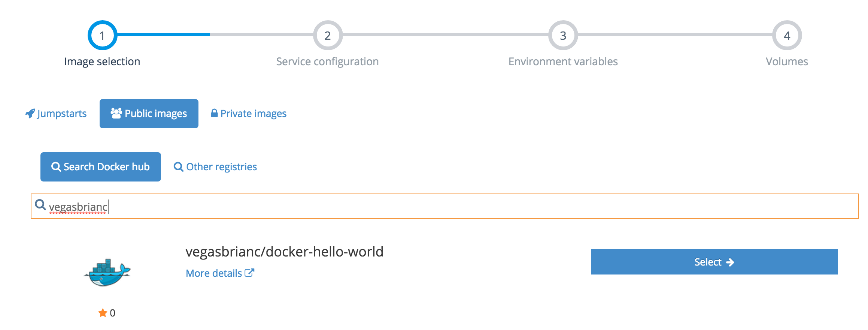Jump to step 3 Environment variables circle
Image resolution: width=868 pixels, height=330 pixels.
(x=563, y=35)
